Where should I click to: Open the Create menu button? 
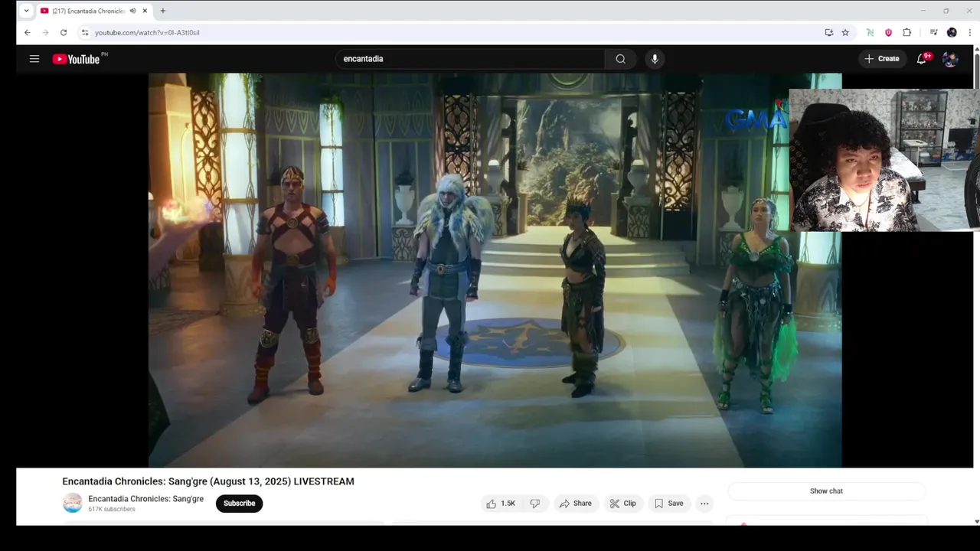point(882,59)
